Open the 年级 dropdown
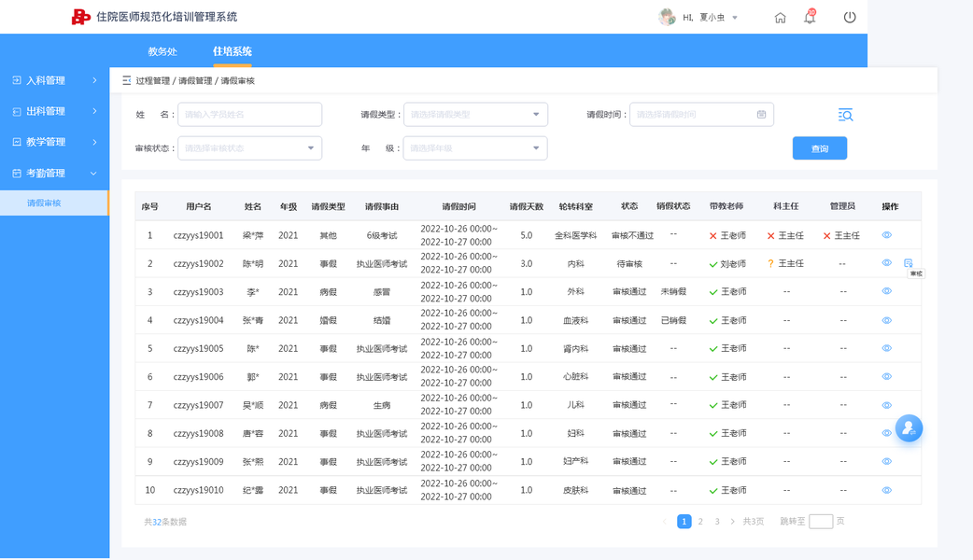Screen dimensions: 973x560 pyautogui.click(x=475, y=148)
